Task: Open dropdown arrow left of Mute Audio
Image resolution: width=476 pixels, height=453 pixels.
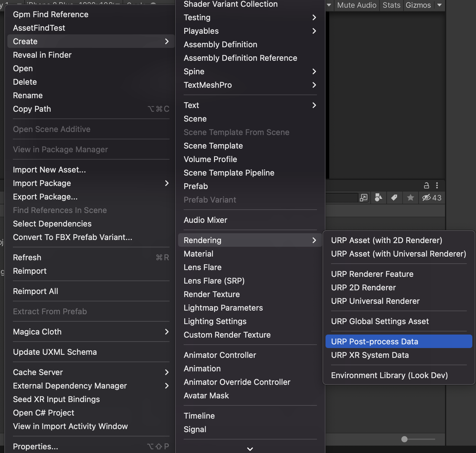Action: (x=329, y=5)
